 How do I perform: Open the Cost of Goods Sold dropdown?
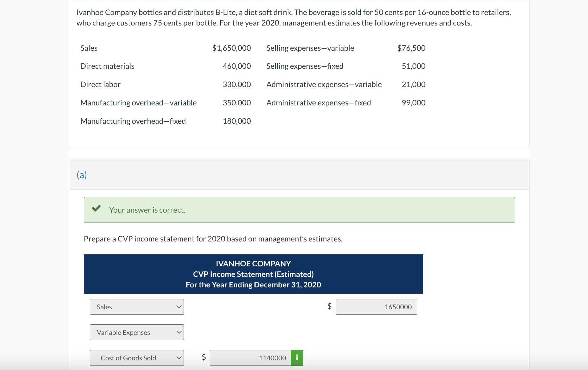[x=137, y=358]
